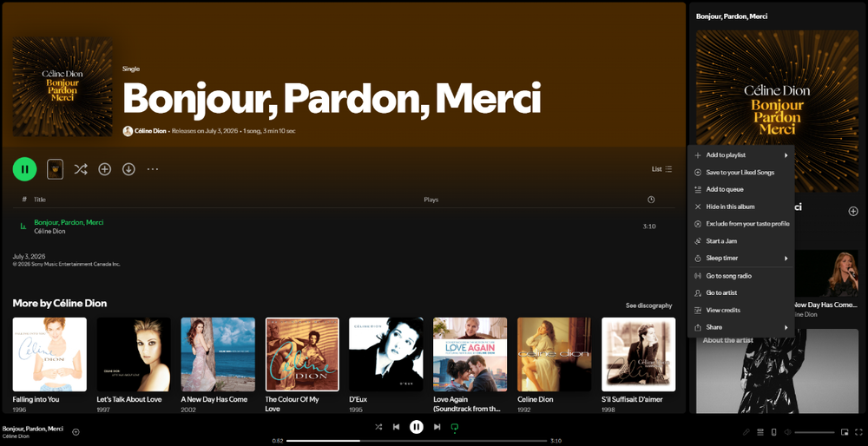The height and width of the screenshot is (446, 868).
Task: Open the queue from the player bar
Action: point(760,431)
